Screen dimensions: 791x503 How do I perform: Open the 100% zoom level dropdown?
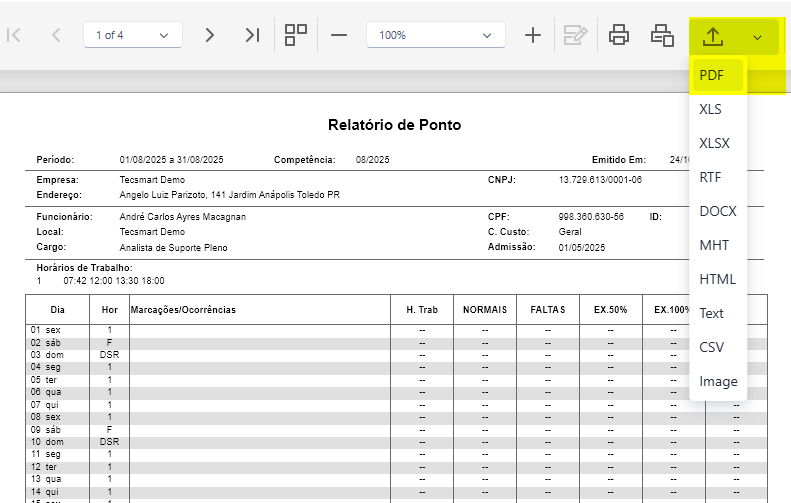tap(436, 35)
